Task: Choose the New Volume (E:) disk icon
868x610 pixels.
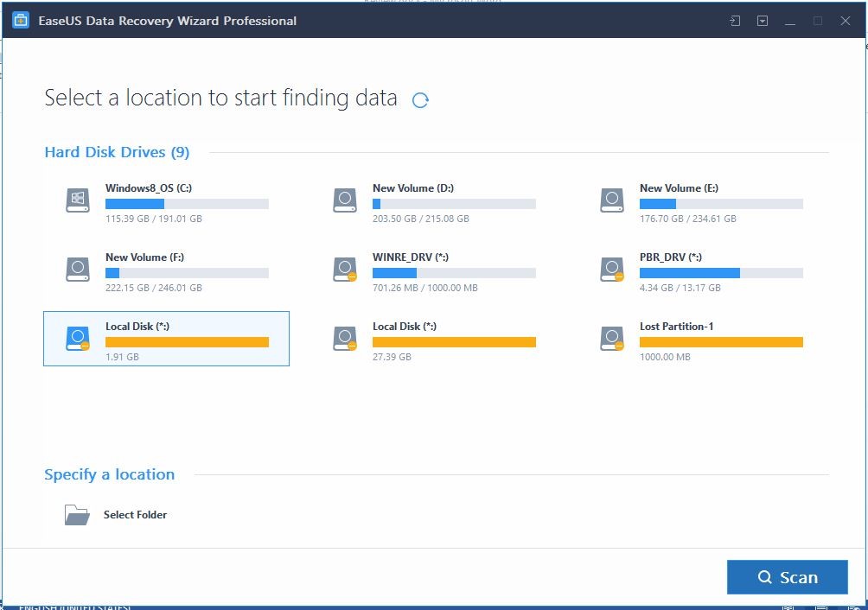Action: tap(612, 200)
